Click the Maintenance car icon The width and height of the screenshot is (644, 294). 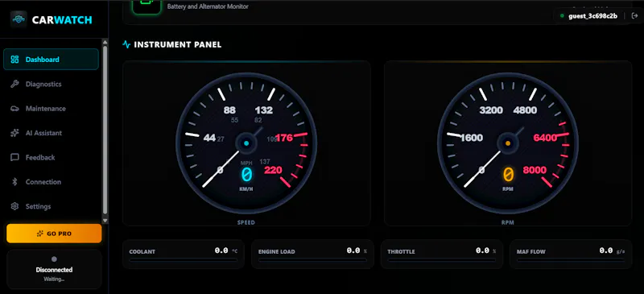coord(14,109)
